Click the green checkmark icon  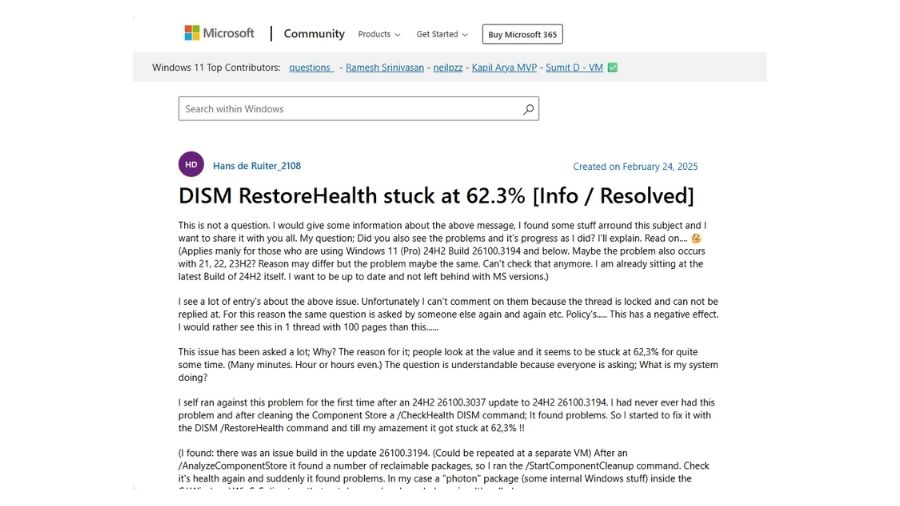tap(612, 68)
